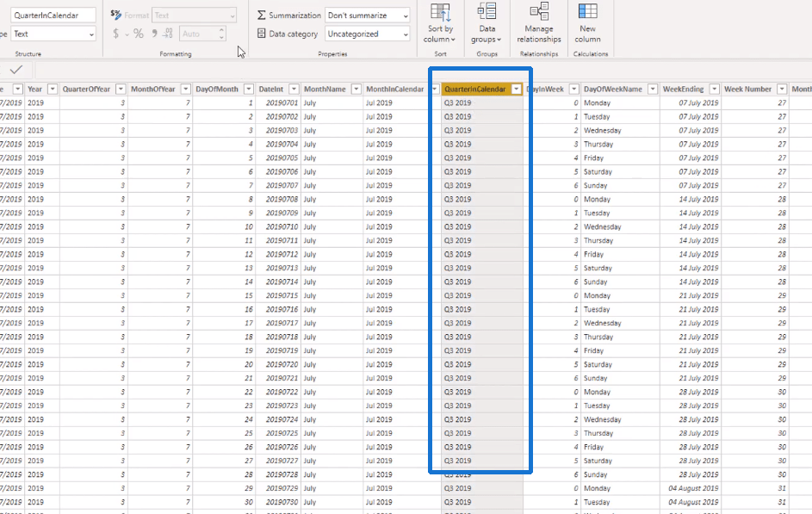Apply the thousands separator comma icon
The image size is (812, 514).
[x=154, y=34]
